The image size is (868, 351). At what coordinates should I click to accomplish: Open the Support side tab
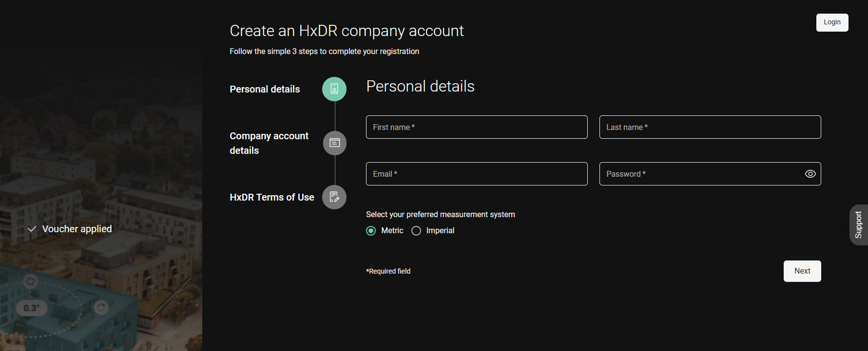click(x=858, y=225)
